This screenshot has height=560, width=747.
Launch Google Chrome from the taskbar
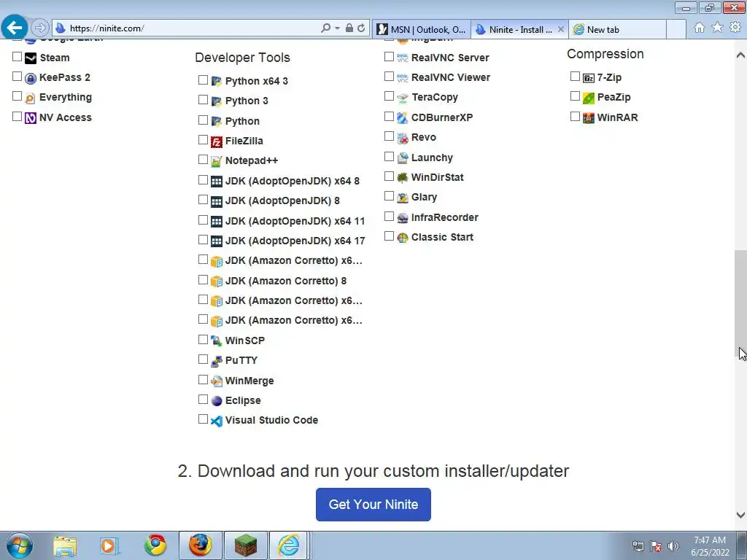(x=156, y=545)
